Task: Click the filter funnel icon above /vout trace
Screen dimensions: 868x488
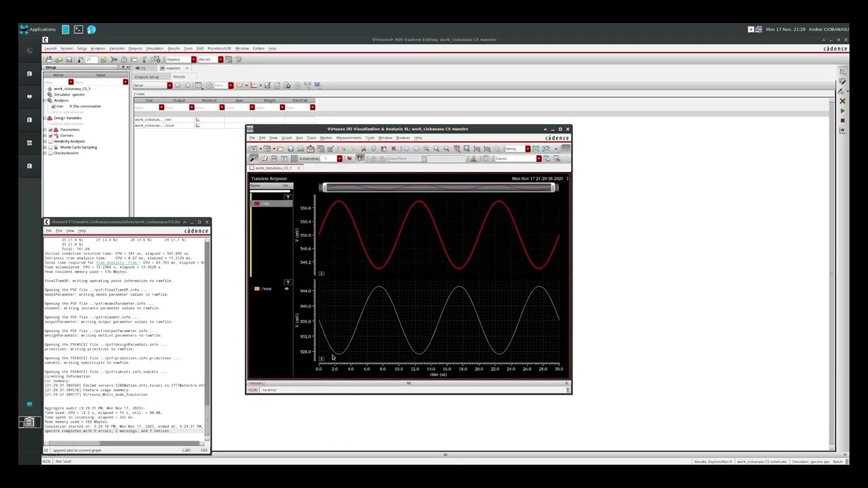Action: tap(288, 283)
